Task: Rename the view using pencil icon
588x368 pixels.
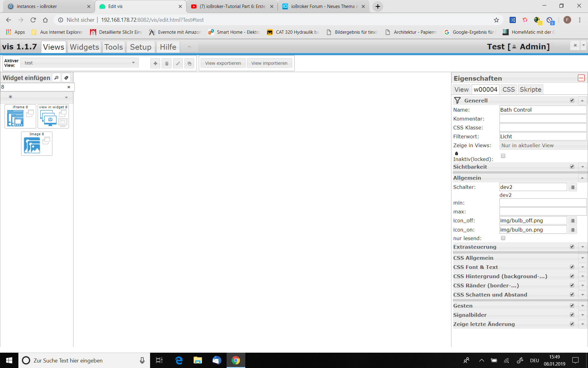Action: (178, 63)
